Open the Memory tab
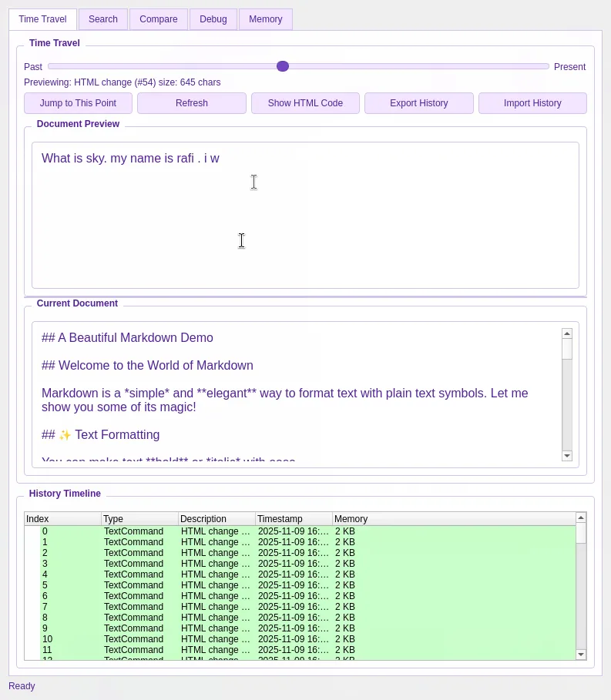 coord(265,19)
